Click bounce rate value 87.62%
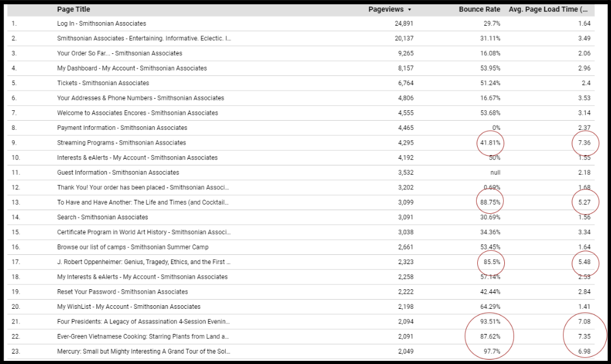The image size is (611, 364). [490, 336]
